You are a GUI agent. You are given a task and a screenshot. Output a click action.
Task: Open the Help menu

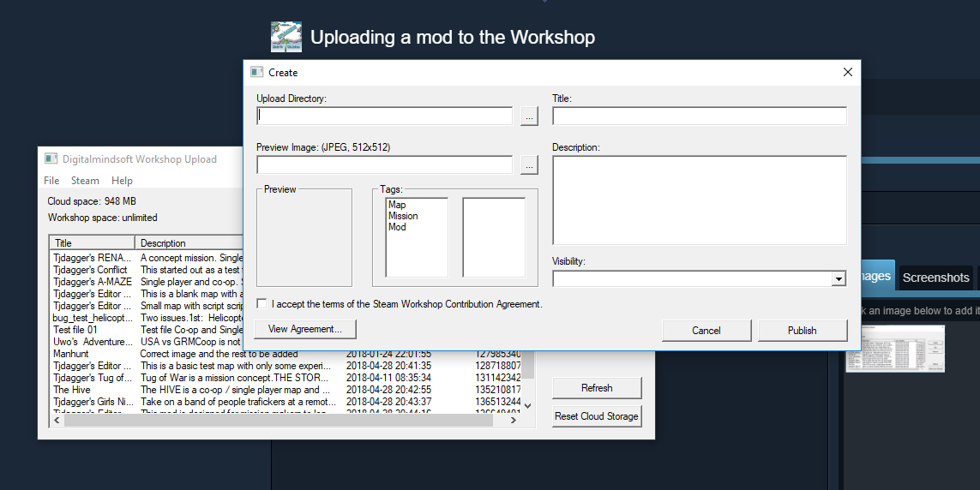coord(122,181)
